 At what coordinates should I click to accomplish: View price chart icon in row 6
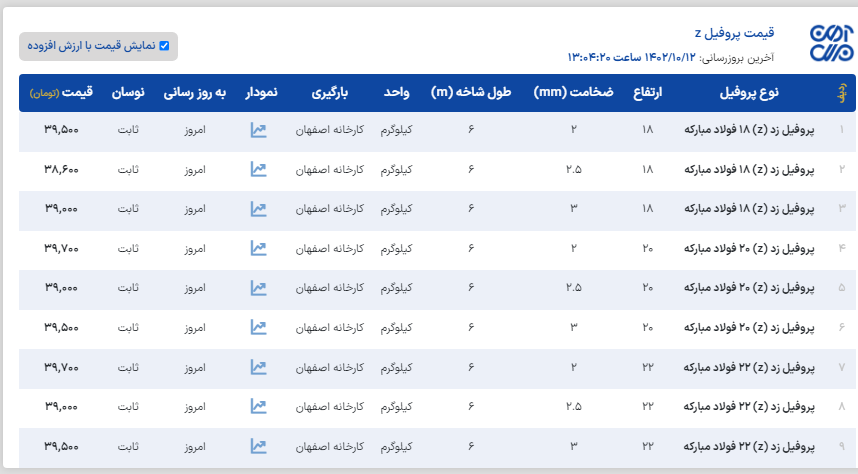click(259, 327)
